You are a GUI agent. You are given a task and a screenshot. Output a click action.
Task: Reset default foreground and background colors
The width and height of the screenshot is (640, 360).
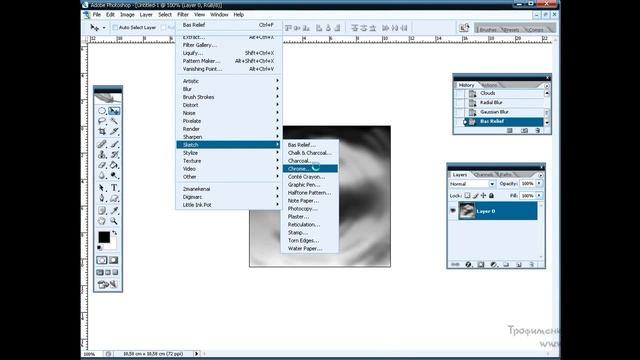100,247
